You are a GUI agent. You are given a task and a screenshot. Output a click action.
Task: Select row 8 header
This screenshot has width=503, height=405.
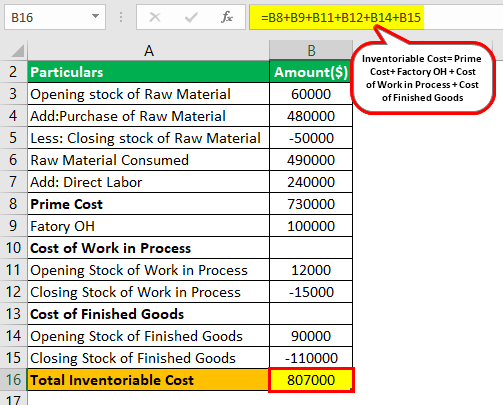point(13,204)
